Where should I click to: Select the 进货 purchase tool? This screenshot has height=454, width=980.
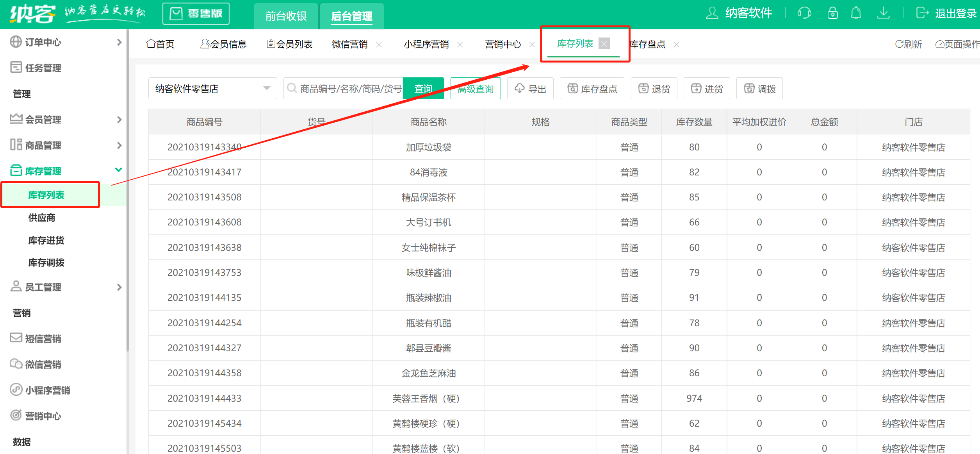(707, 88)
